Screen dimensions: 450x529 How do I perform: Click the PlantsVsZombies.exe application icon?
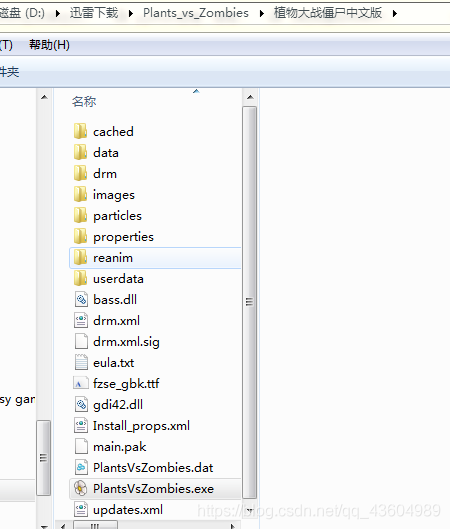(x=81, y=489)
